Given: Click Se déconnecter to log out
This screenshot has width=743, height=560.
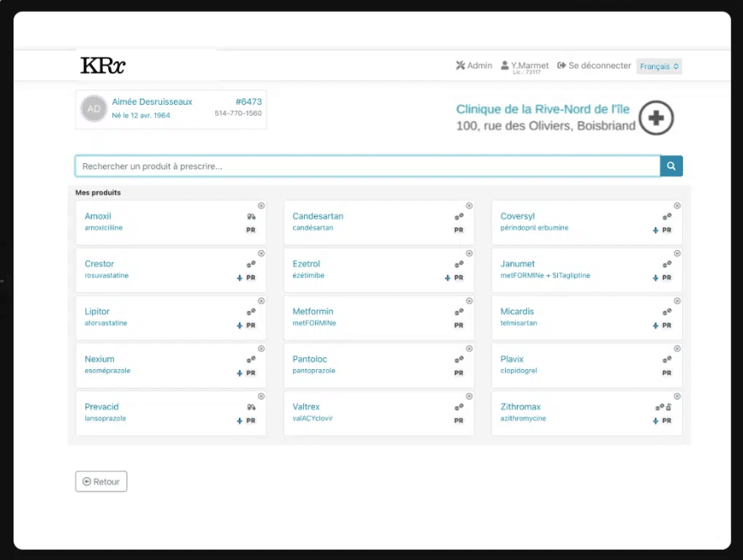Looking at the screenshot, I should pos(594,66).
